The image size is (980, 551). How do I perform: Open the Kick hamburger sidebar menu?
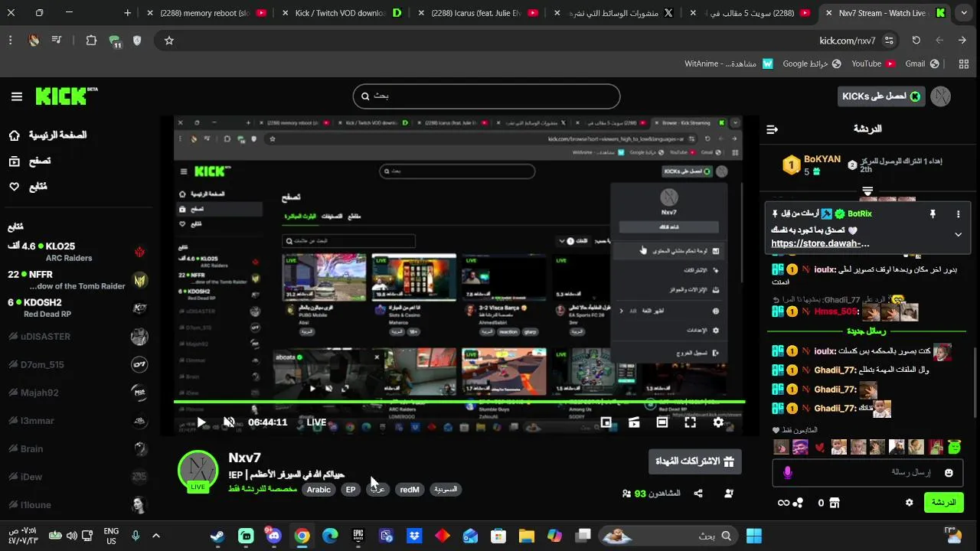point(17,96)
